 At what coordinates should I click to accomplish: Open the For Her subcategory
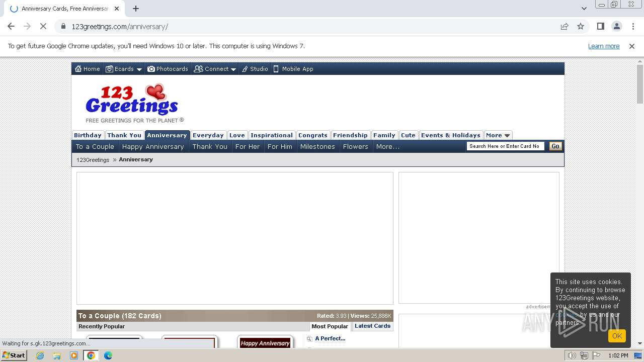click(x=248, y=147)
